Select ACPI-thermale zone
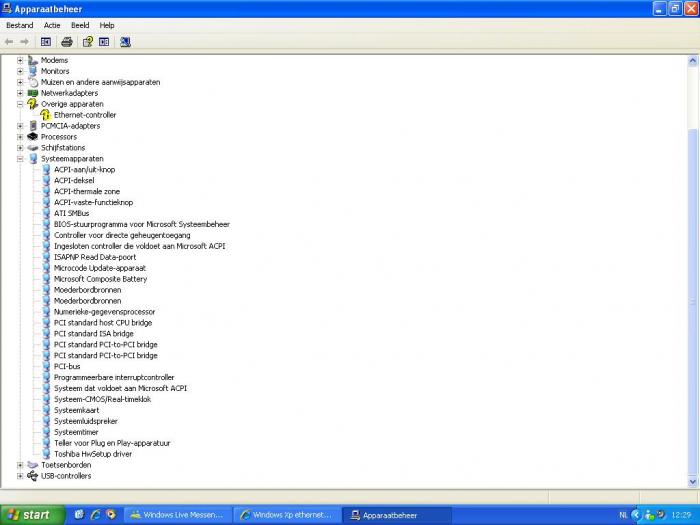700x525 pixels. [x=87, y=192]
